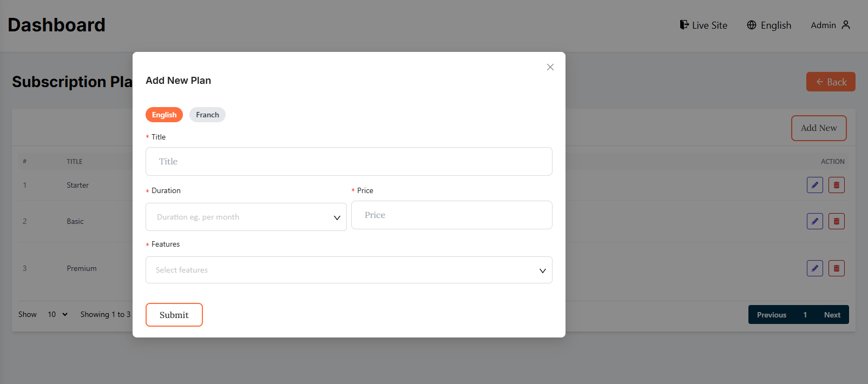Screen dimensions: 868x384
Task: Click delete trash icon for Starter plan
Action: click(836, 185)
